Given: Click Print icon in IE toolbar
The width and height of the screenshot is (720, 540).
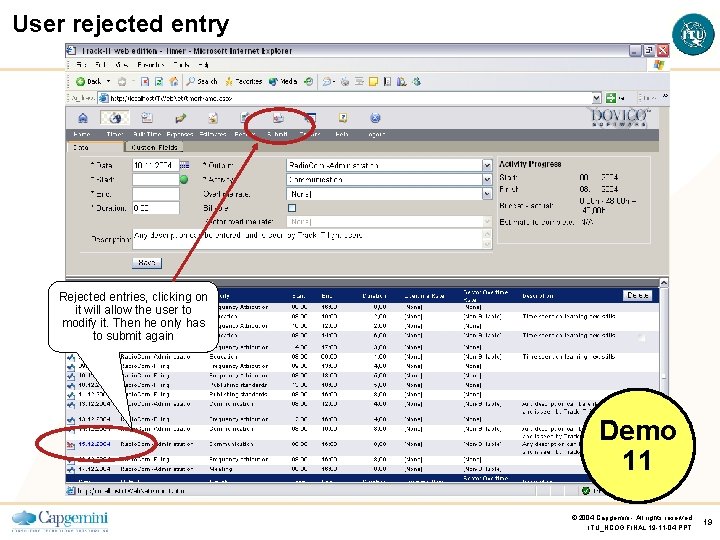Looking at the screenshot, I should pyautogui.click(x=345, y=82).
